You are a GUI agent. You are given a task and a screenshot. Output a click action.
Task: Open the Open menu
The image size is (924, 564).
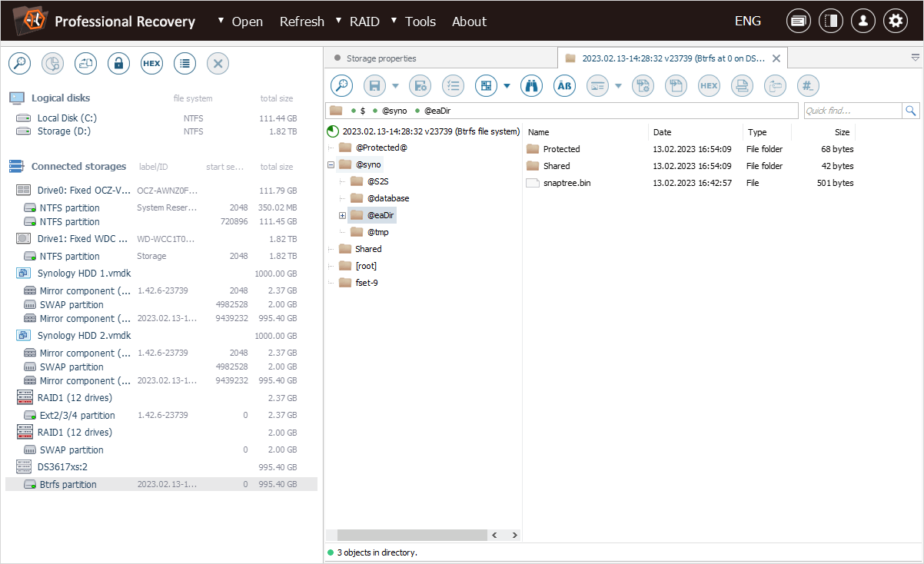click(x=247, y=22)
